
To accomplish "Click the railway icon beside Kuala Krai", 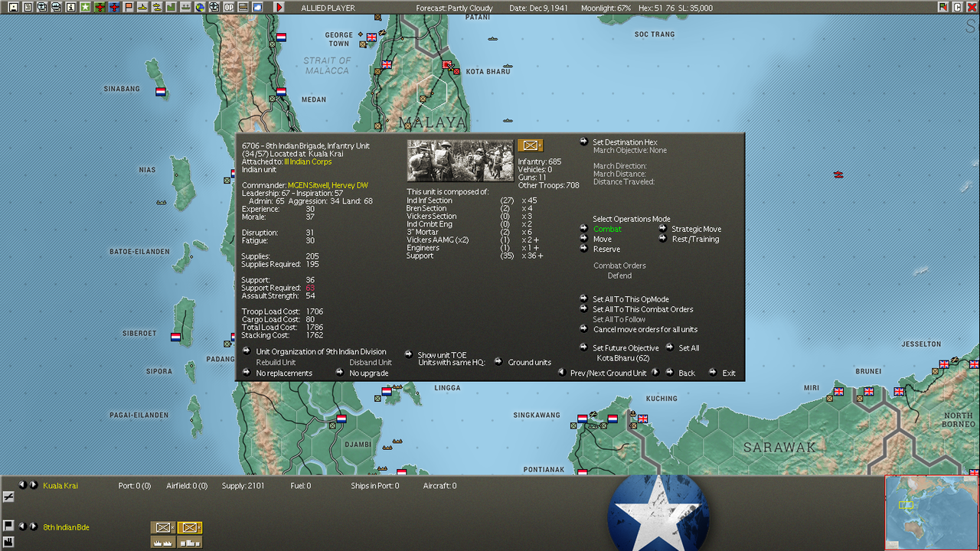I will click(x=8, y=497).
